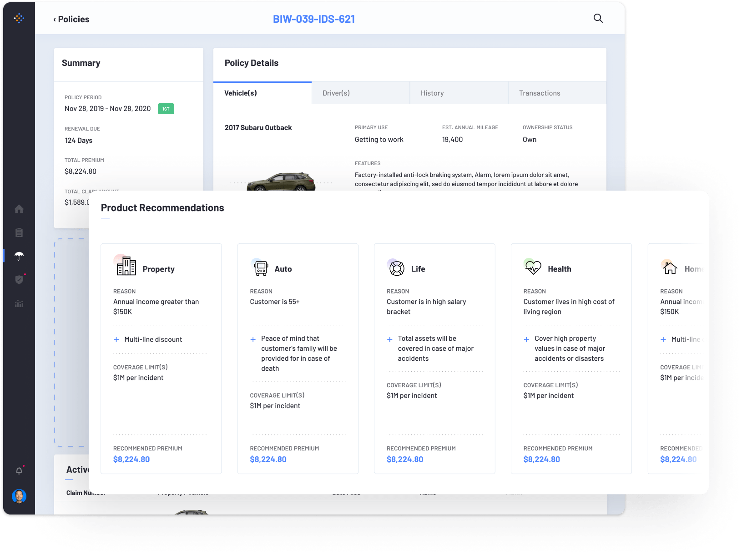This screenshot has height=560, width=747.
Task: Click the Subaru Outback vehicle image
Action: (281, 182)
